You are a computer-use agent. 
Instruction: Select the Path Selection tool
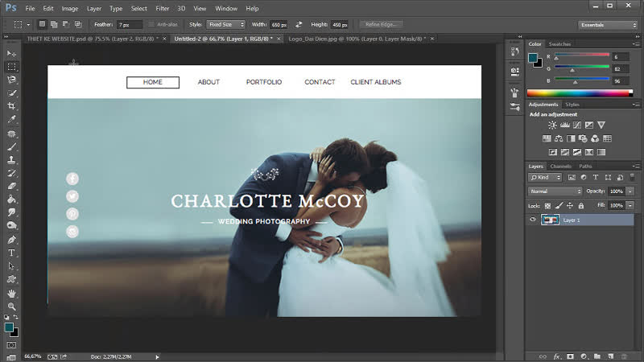pyautogui.click(x=11, y=266)
